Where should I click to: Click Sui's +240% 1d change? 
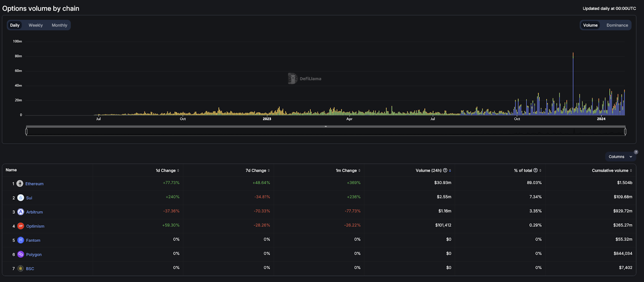pyautogui.click(x=173, y=197)
